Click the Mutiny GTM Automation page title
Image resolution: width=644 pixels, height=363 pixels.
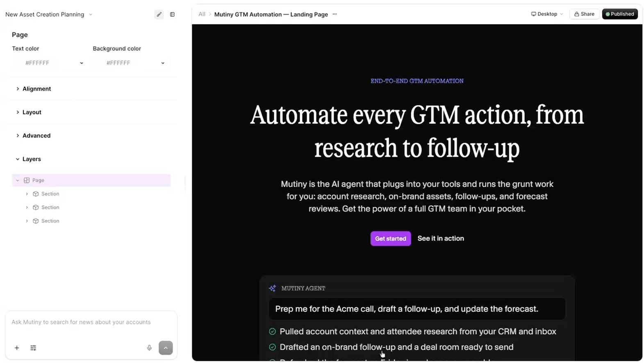(x=271, y=14)
